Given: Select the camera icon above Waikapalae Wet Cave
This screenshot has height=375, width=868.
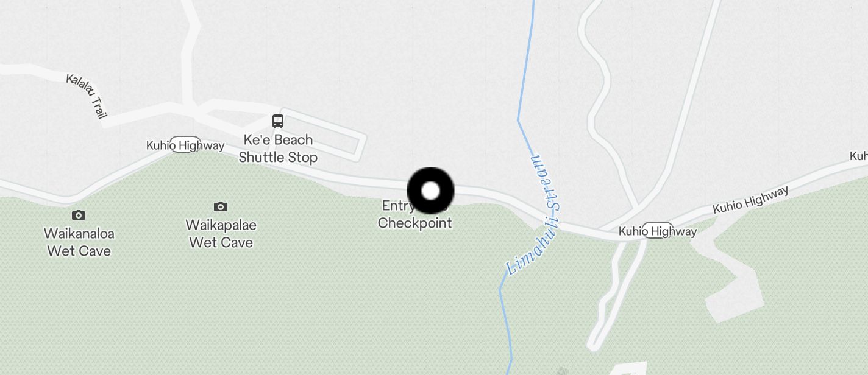Looking at the screenshot, I should [221, 206].
